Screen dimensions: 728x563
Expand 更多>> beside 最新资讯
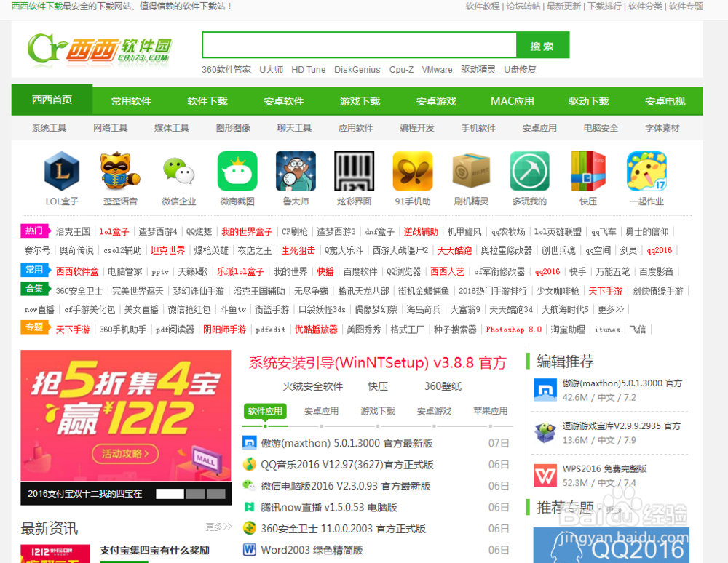tap(218, 527)
